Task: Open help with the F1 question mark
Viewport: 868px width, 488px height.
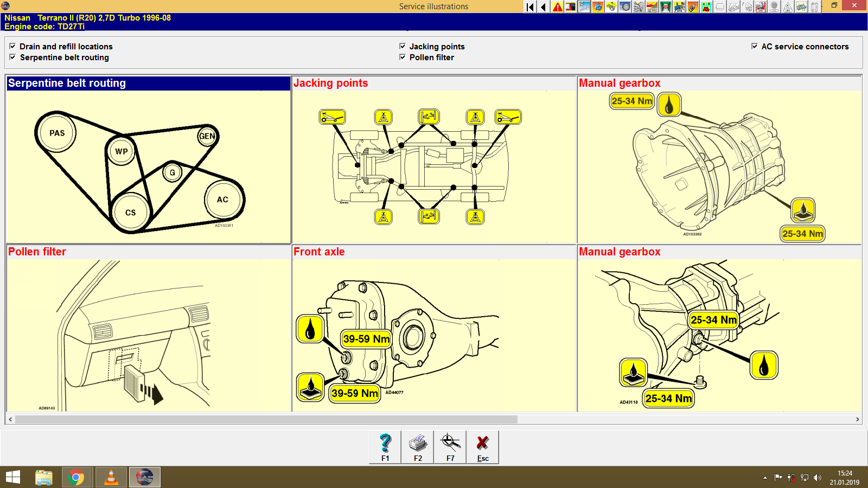Action: point(385,447)
